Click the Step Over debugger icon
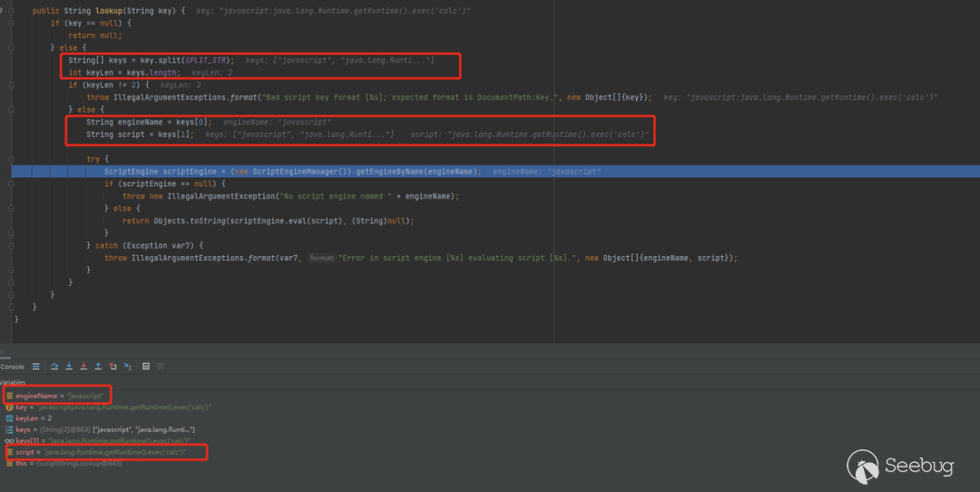 (54, 367)
